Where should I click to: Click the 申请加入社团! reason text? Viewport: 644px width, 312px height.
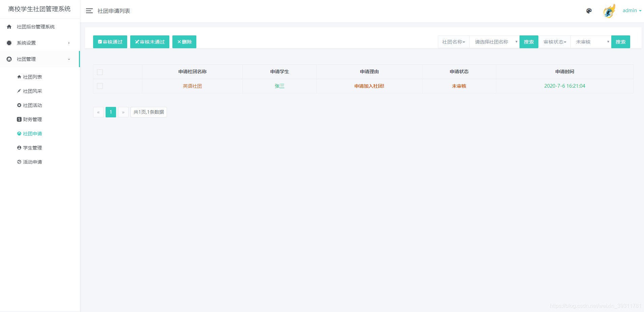pyautogui.click(x=369, y=86)
